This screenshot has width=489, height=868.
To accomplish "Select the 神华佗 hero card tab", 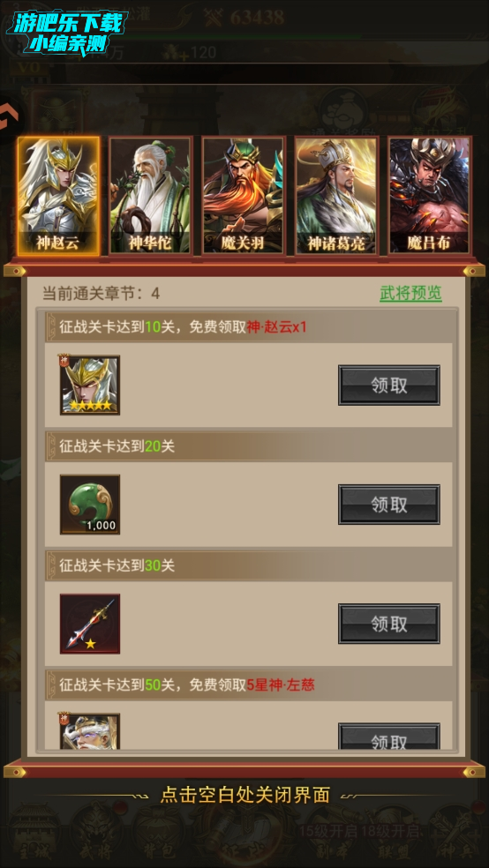I will point(150,196).
